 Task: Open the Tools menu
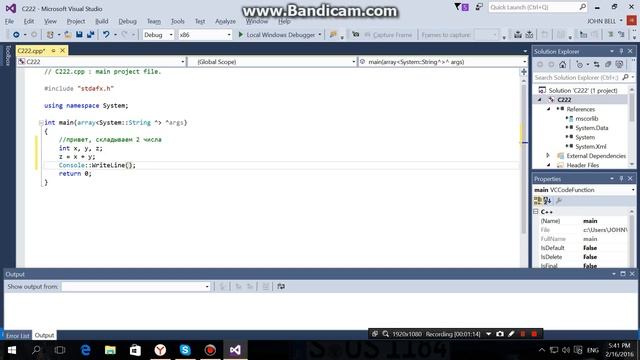[178, 21]
